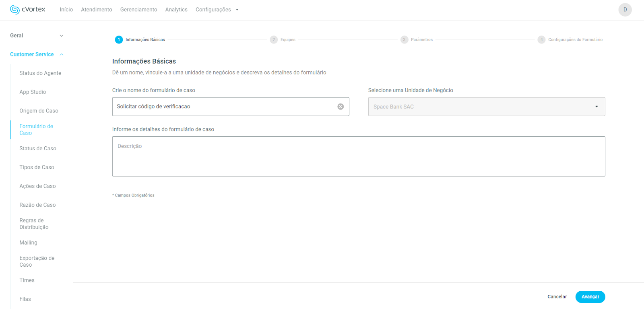Jump to step 3 Parâmetros circle
Screen dimensions: 644x309
pyautogui.click(x=404, y=39)
